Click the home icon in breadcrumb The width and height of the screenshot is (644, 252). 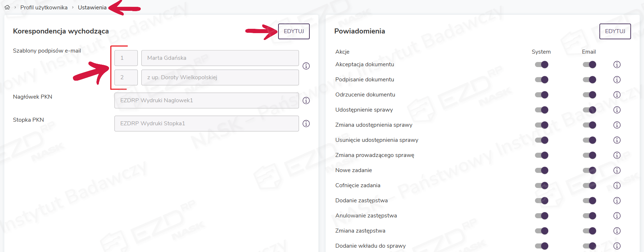point(7,7)
